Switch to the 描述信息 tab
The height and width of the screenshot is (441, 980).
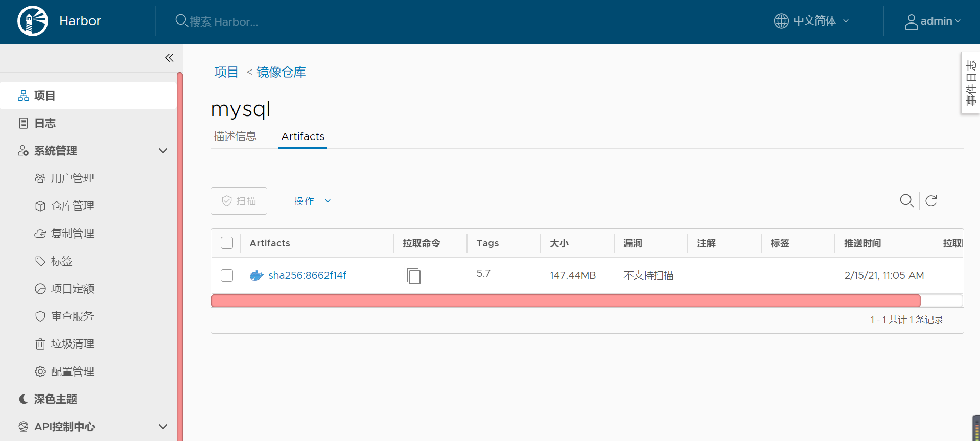click(x=235, y=136)
